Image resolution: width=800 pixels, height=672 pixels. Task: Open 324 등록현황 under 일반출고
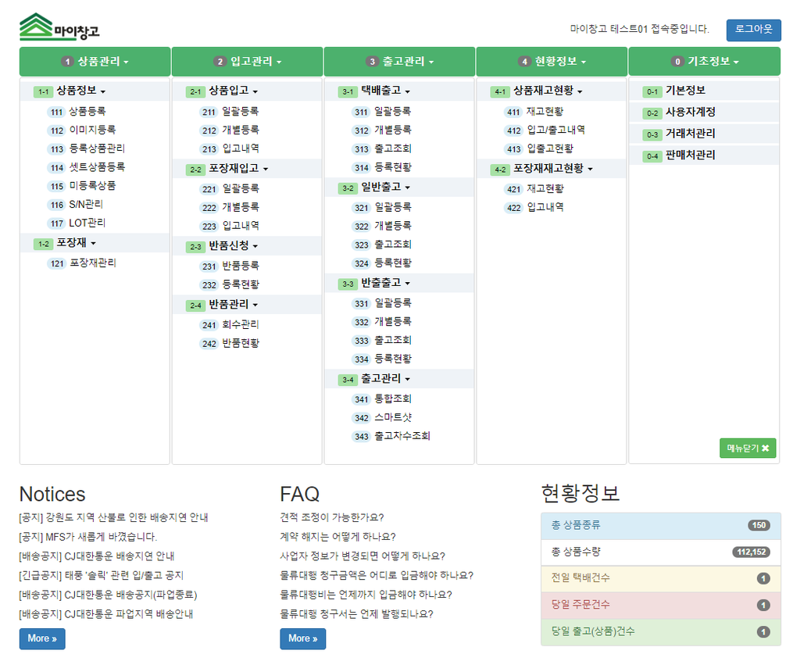coord(381,263)
